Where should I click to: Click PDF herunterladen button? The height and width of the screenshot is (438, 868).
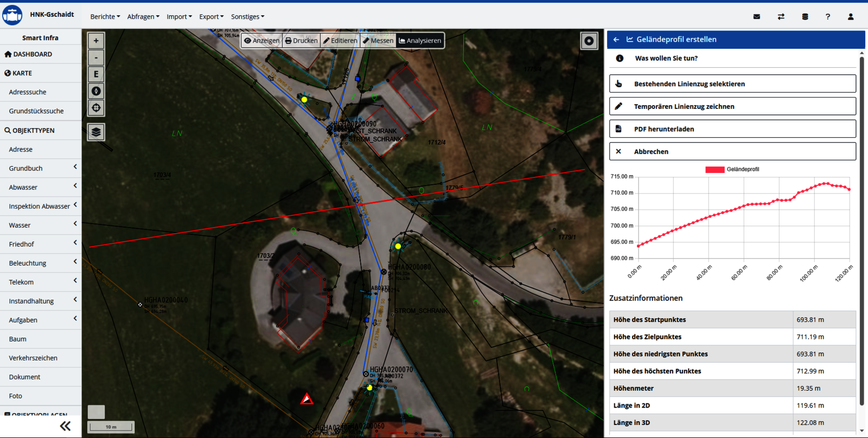pyautogui.click(x=732, y=129)
